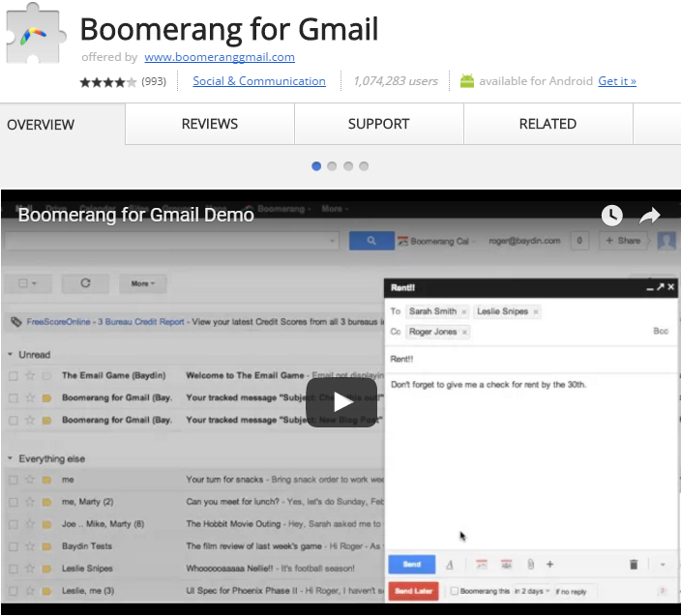This screenshot has height=616, width=681.
Task: Open the Support tab
Action: [378, 124]
